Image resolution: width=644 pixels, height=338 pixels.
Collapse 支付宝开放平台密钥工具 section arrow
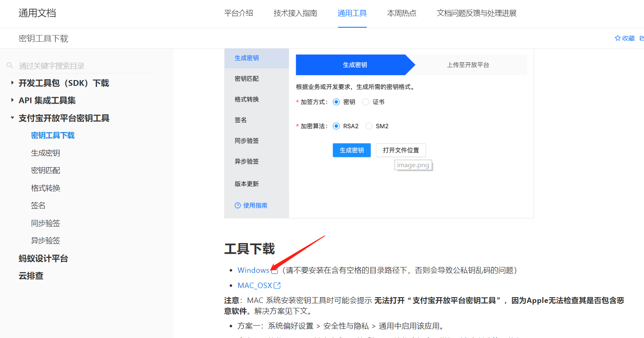[12, 118]
